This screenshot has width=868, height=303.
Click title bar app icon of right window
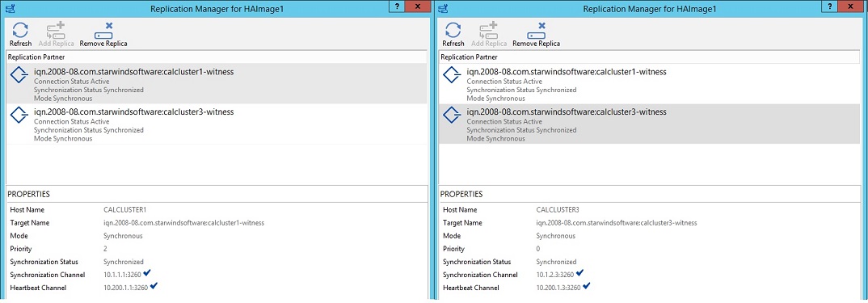(442, 9)
